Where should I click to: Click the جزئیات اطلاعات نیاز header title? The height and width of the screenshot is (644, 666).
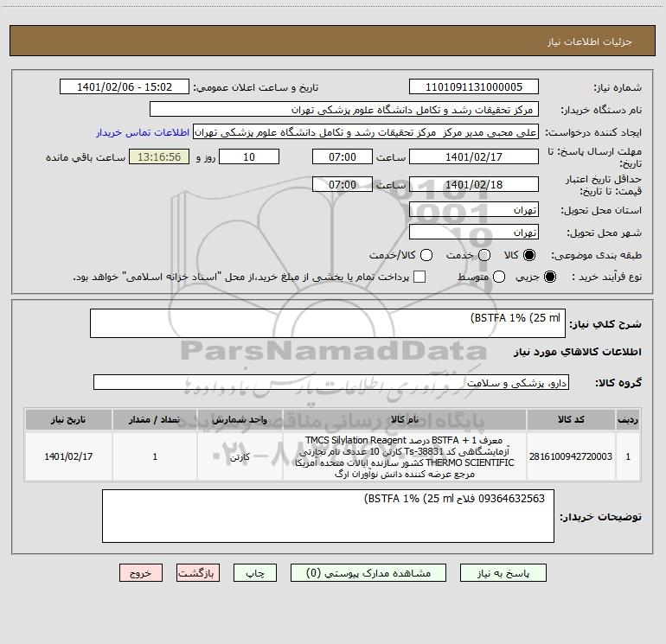point(590,41)
